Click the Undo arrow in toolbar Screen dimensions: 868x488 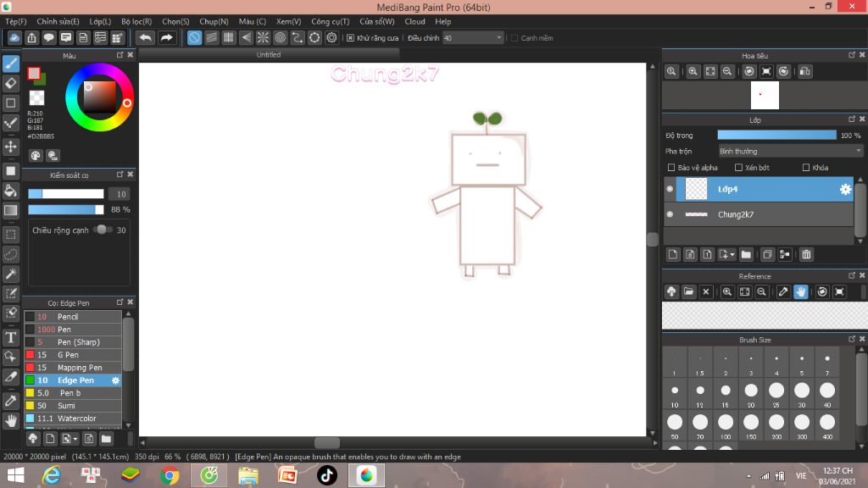click(146, 37)
